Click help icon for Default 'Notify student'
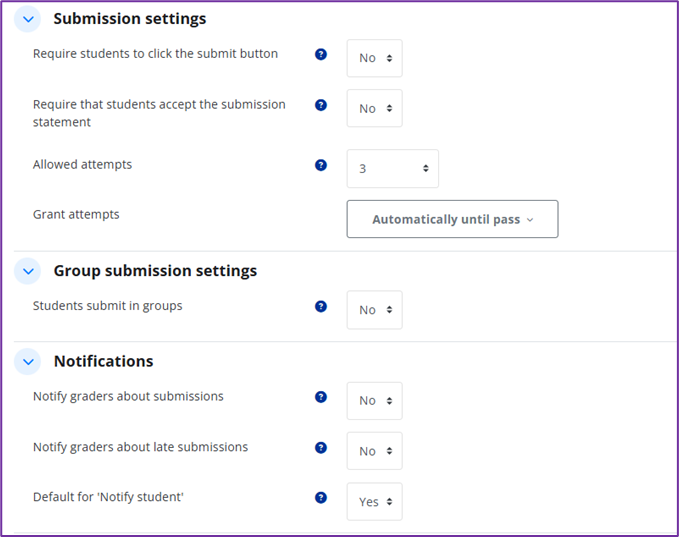The image size is (679, 537). coord(321,498)
